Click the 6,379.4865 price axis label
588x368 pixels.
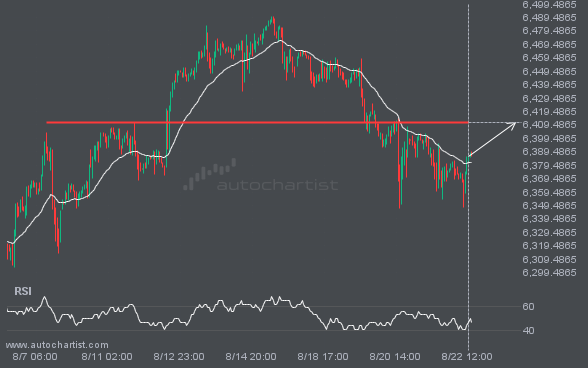click(549, 166)
